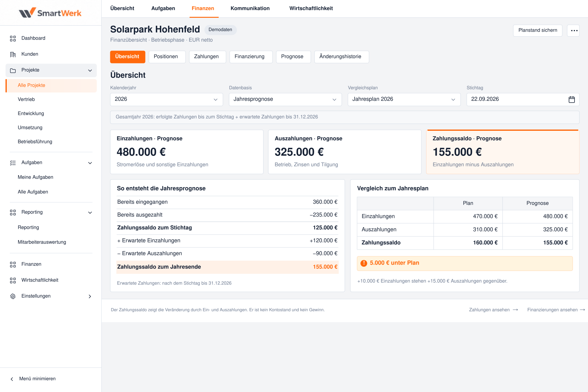This screenshot has height=392, width=588.
Task: Collapse the Projekte section chevron
Action: tap(90, 71)
